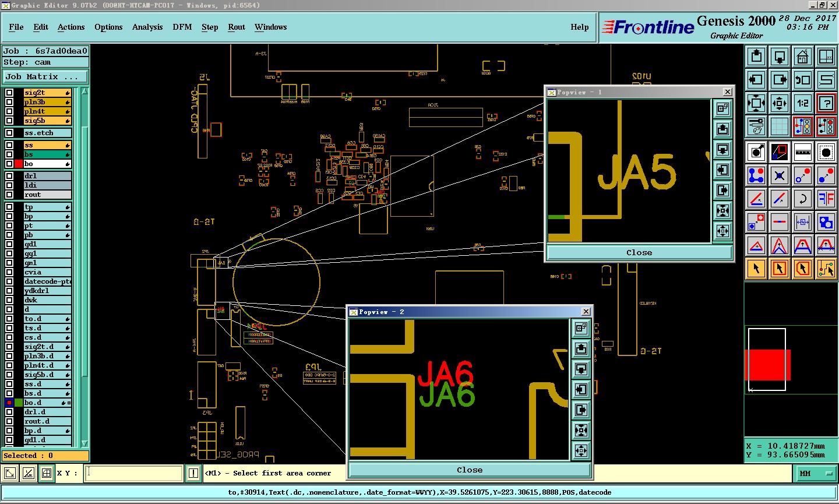Select the plain yellow arrow pointer tool
This screenshot has width=839, height=504.
(x=756, y=269)
